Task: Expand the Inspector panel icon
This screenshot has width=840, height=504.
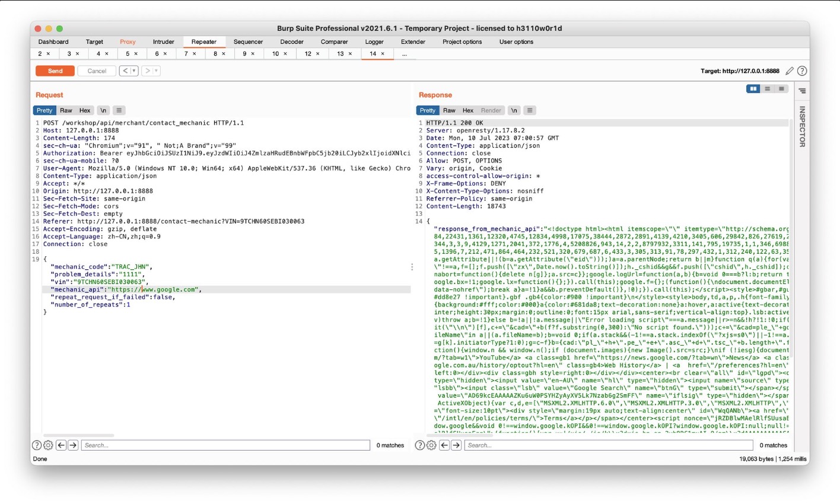Action: click(802, 91)
